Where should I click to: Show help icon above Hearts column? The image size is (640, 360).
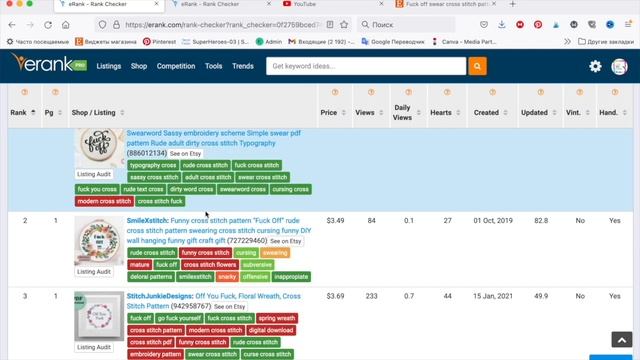[x=447, y=92]
